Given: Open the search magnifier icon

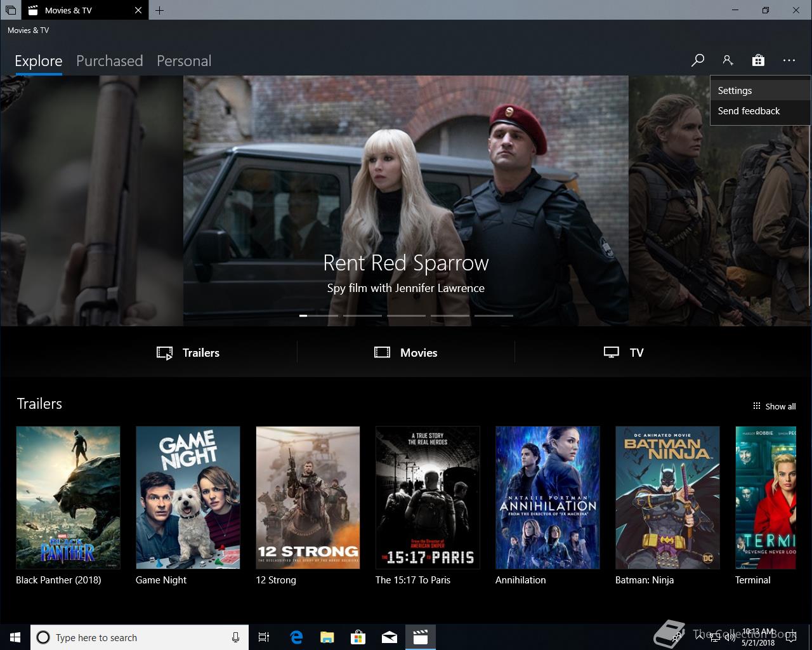Looking at the screenshot, I should click(698, 60).
